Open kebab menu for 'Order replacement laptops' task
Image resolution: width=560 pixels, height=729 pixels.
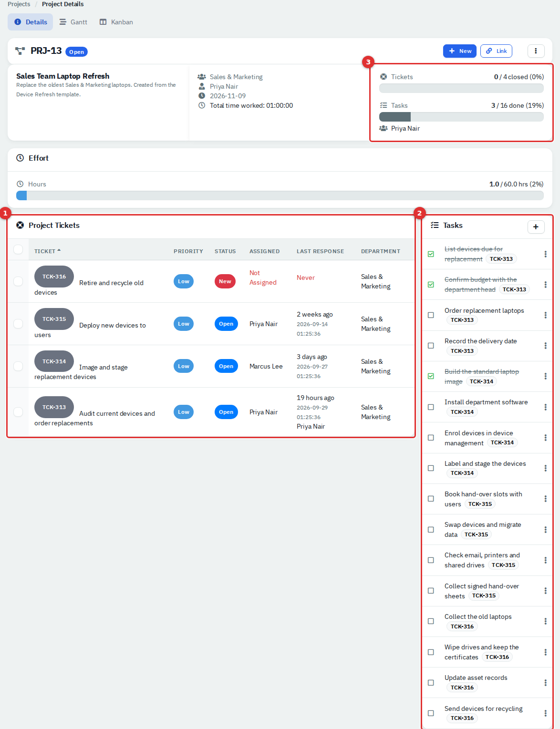pyautogui.click(x=545, y=315)
